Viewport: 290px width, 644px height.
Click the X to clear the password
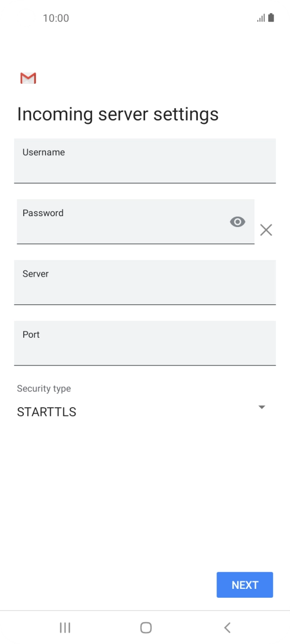266,229
